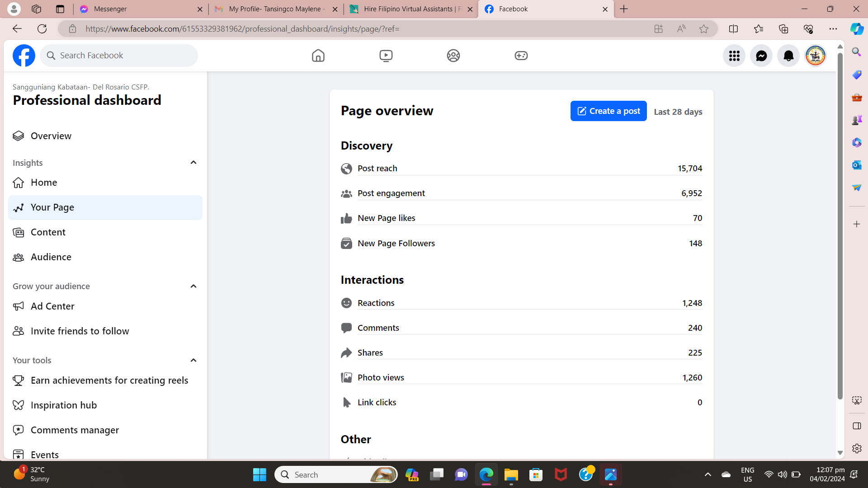Switch to the Messenger browser tab
This screenshot has height=488, width=868.
(140, 9)
